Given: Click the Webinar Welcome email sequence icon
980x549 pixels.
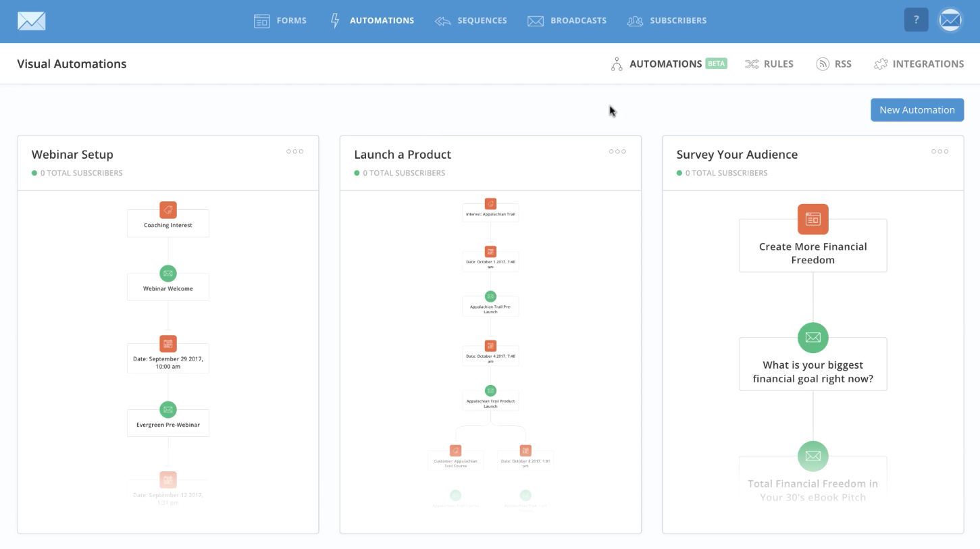Looking at the screenshot, I should (x=168, y=273).
